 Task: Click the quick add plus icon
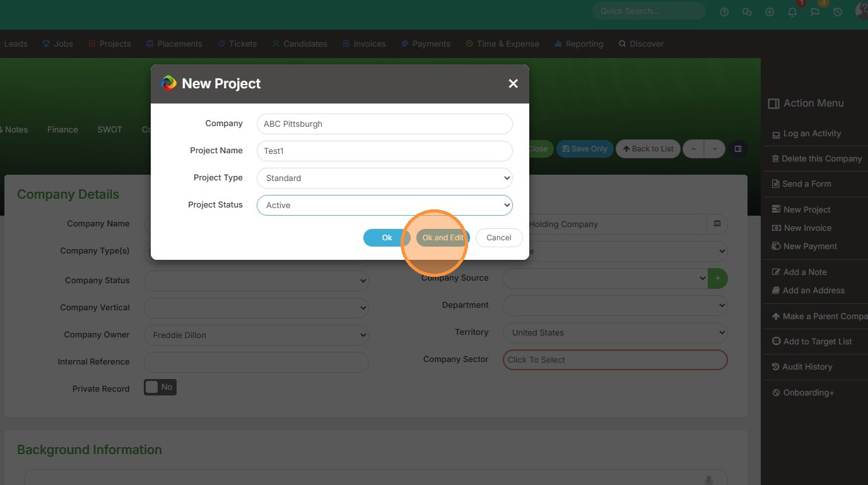[770, 12]
